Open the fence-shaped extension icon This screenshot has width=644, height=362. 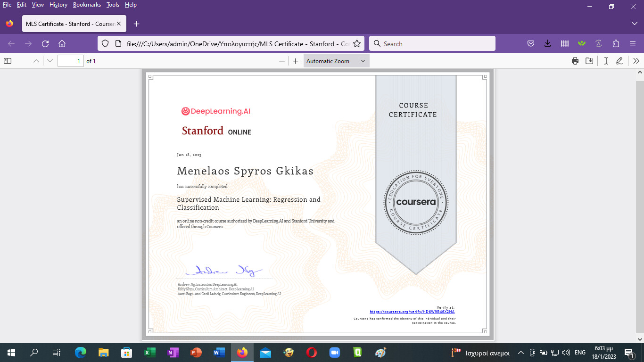[565, 44]
